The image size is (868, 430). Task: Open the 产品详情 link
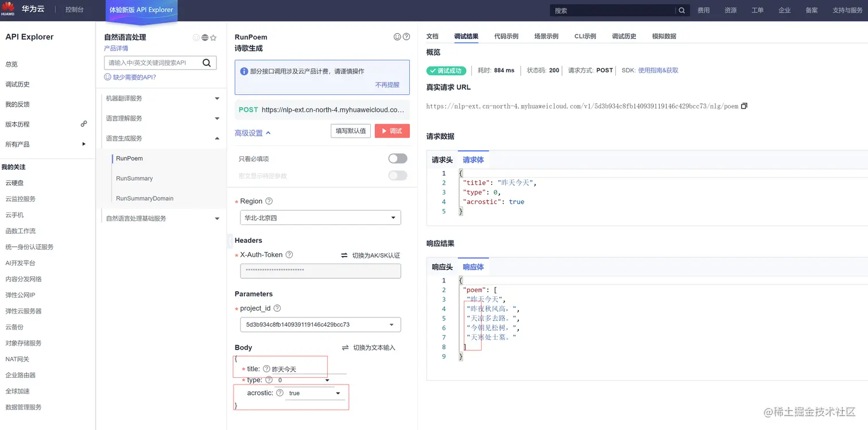(116, 48)
